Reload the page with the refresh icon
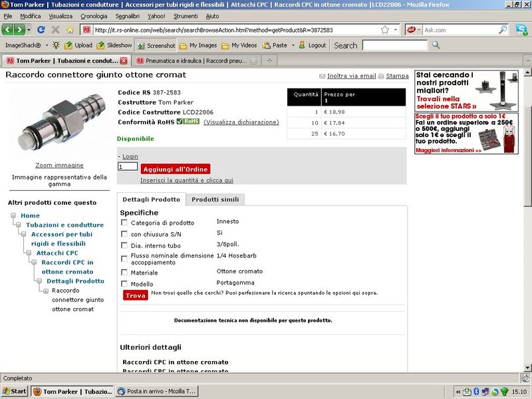The height and width of the screenshot is (399, 532). pos(41,30)
